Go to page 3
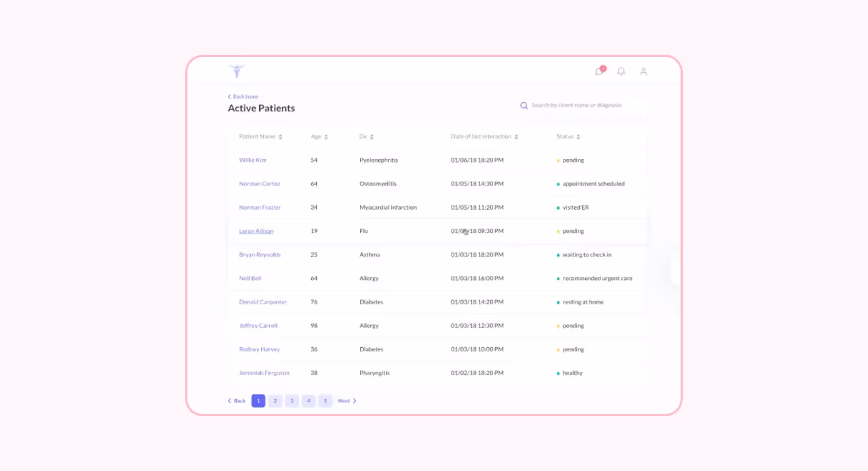Viewport: 868px width, 471px height. 292,401
